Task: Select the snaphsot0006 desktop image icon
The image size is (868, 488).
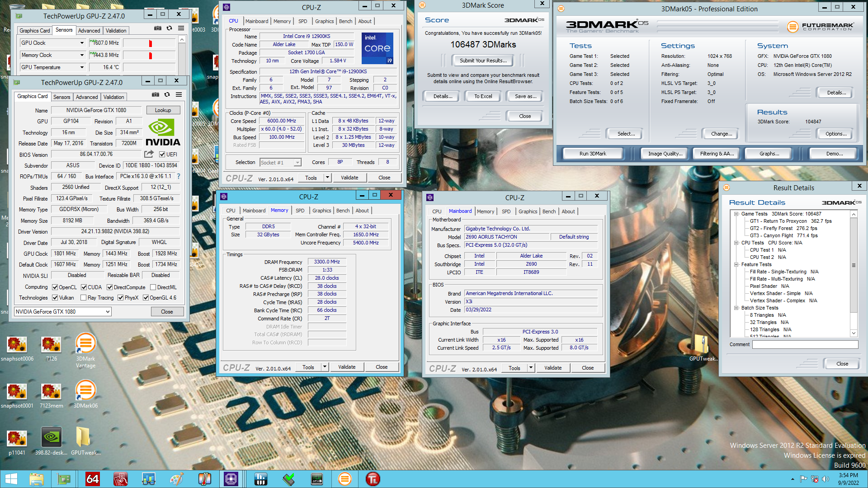Action: [x=17, y=349]
